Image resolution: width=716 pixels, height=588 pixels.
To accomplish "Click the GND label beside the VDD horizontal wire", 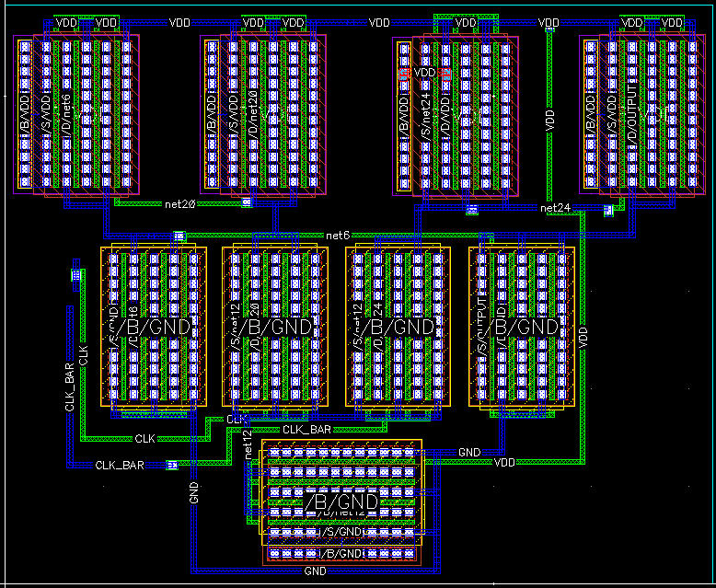I will (469, 452).
